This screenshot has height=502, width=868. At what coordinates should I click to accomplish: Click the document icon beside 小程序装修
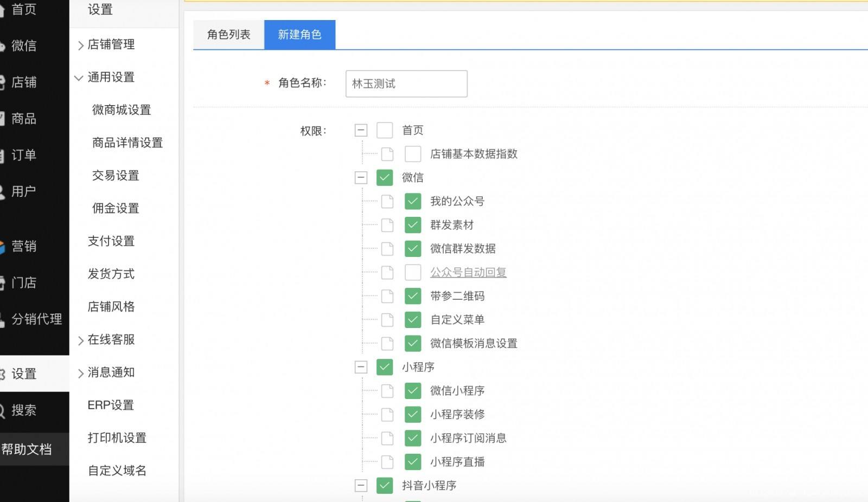point(387,415)
